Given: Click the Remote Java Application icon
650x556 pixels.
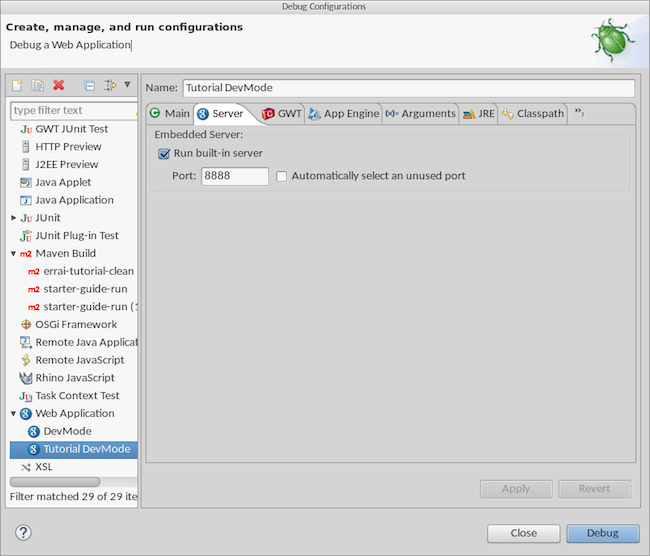Looking at the screenshot, I should [26, 342].
